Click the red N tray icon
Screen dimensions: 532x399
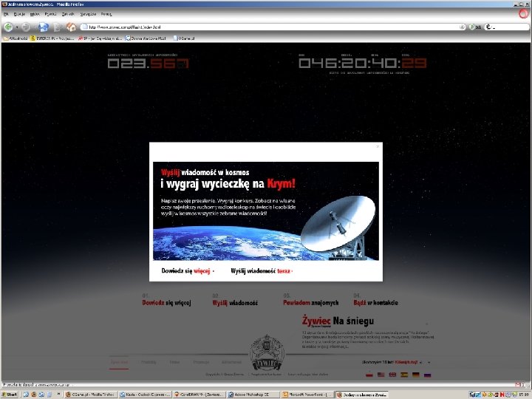[502, 395]
